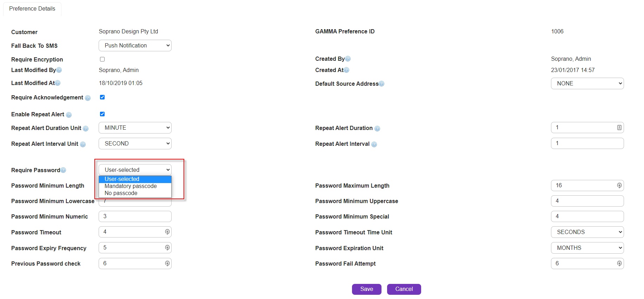Uncheck the Enable Repeat Alert checkbox
The width and height of the screenshot is (644, 299).
coord(102,114)
